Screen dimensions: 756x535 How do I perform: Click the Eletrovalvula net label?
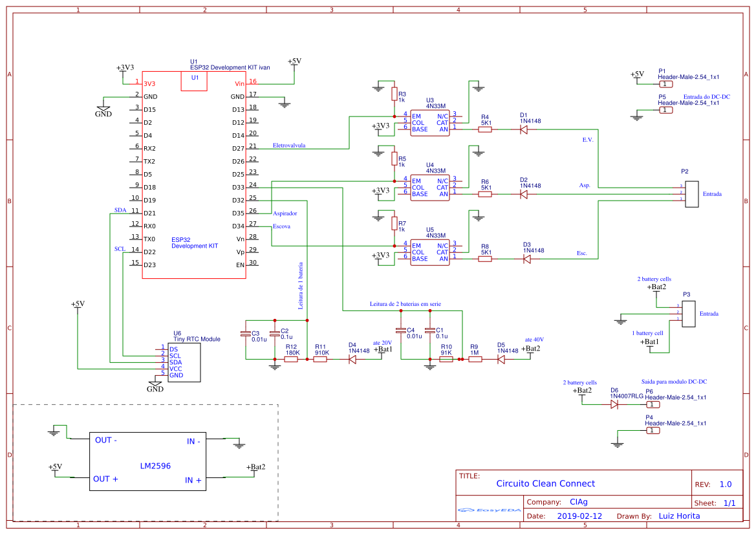pyautogui.click(x=289, y=146)
